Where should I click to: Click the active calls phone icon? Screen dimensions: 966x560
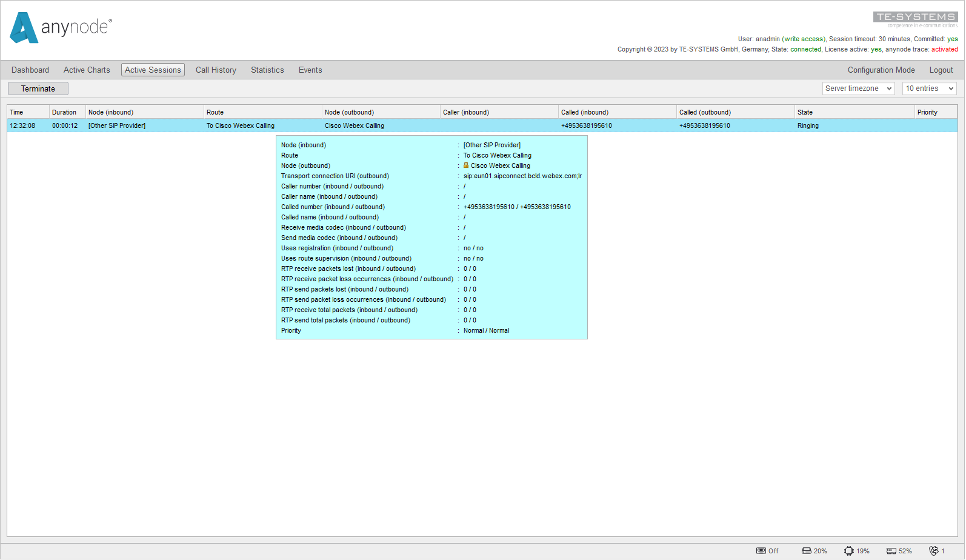934,551
